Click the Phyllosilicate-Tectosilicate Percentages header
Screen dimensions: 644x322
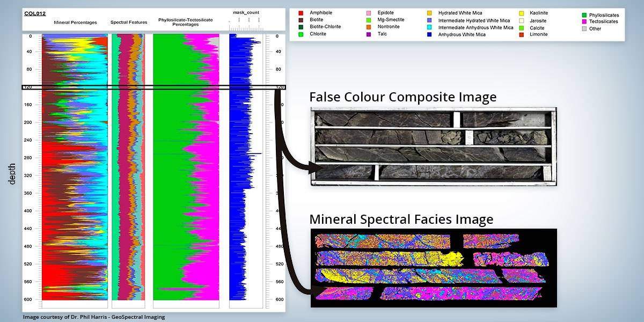point(179,22)
